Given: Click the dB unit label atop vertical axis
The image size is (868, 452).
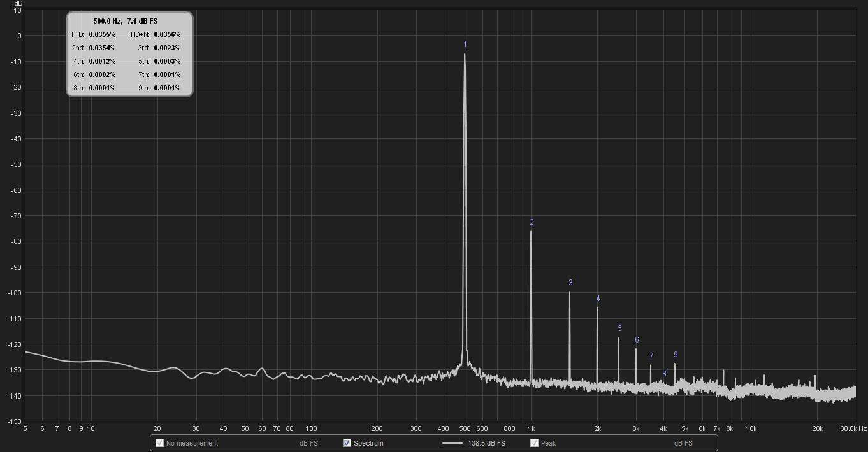Looking at the screenshot, I should (x=18, y=3).
